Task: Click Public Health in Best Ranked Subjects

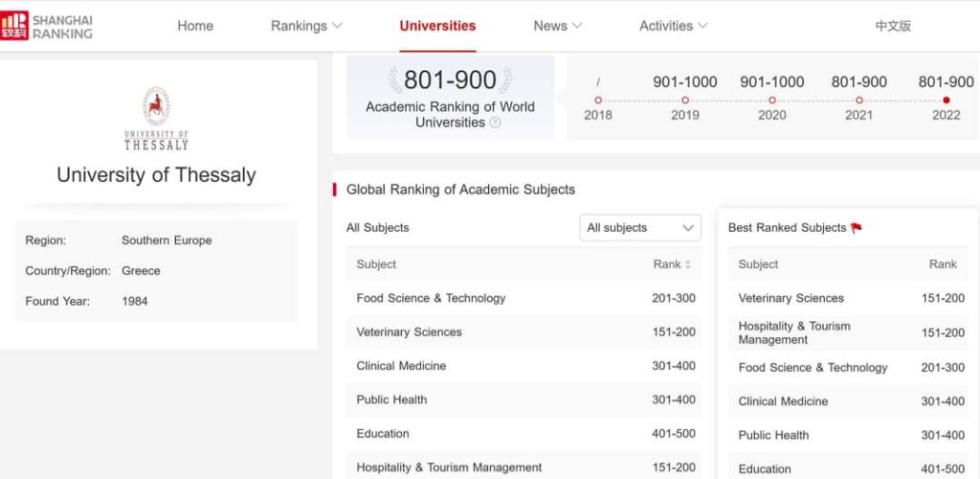Action: (773, 435)
